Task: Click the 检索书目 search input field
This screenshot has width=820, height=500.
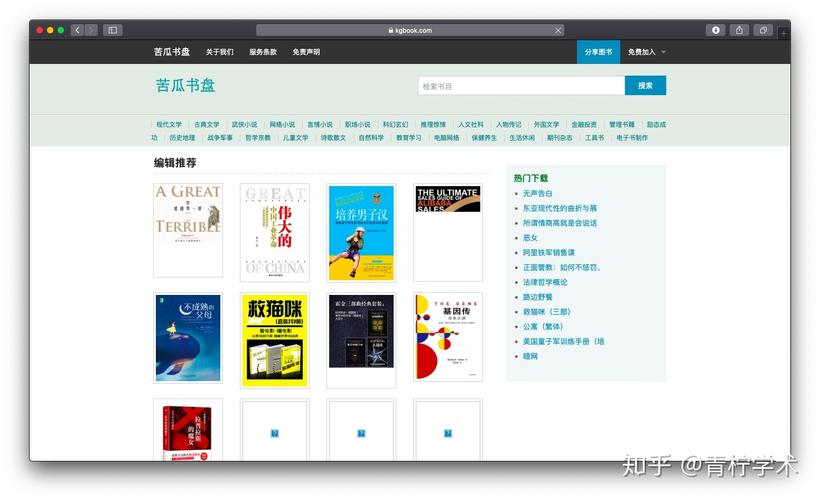Action: (520, 86)
